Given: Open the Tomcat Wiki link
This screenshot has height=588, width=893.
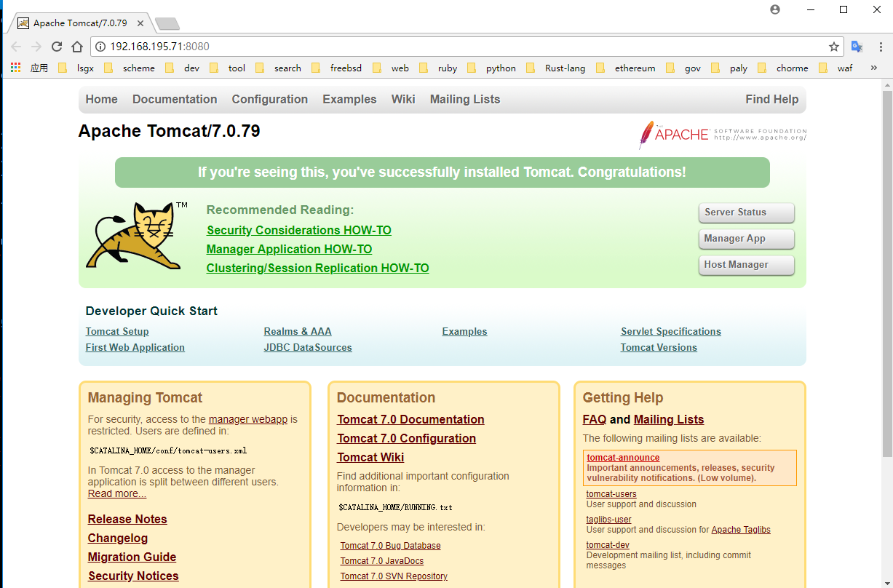Looking at the screenshot, I should click(370, 458).
